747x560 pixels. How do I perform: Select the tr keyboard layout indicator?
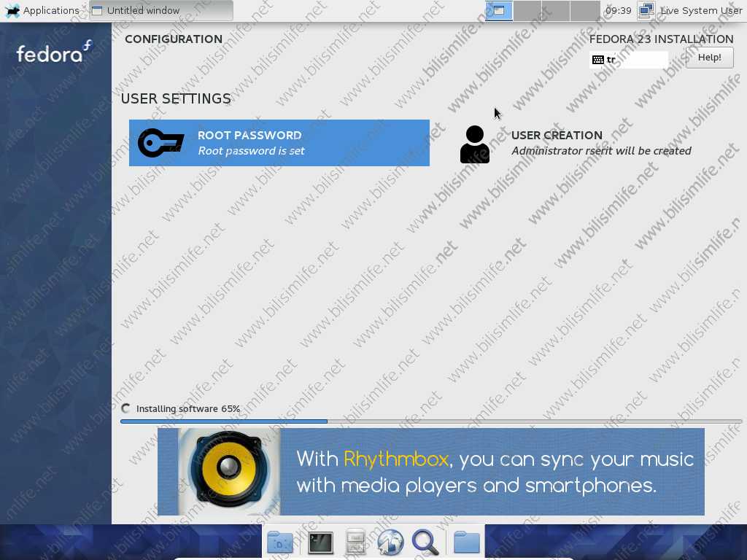click(x=628, y=60)
